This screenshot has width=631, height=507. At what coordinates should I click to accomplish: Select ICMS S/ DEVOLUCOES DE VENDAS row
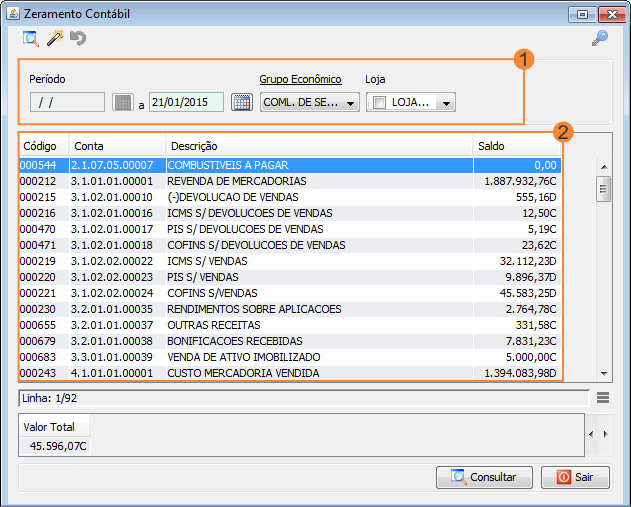(x=290, y=213)
